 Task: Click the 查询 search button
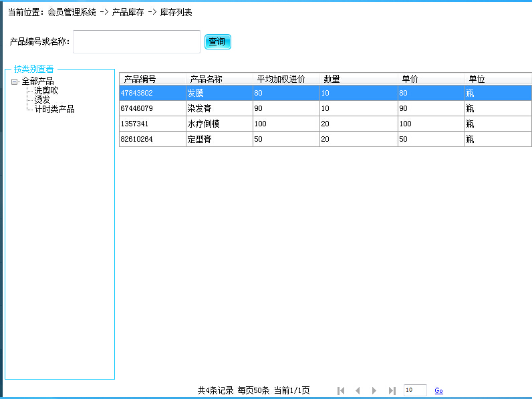[217, 41]
